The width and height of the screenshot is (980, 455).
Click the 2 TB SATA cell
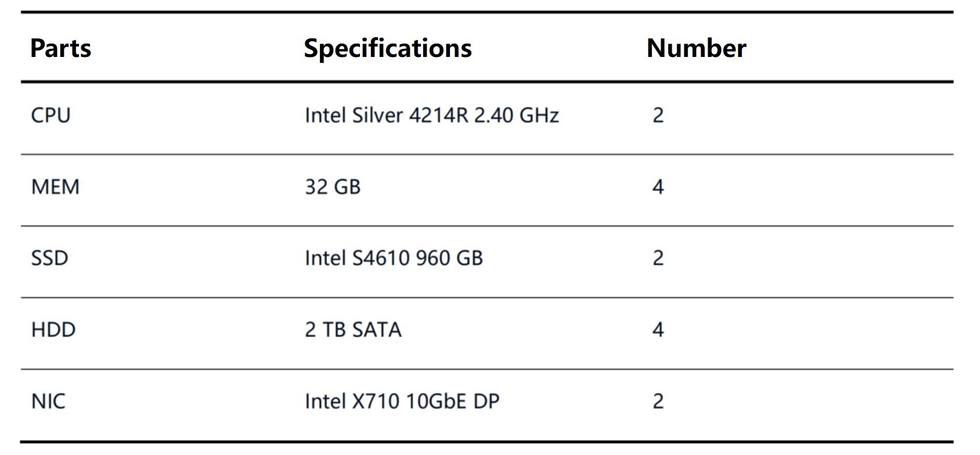353,329
